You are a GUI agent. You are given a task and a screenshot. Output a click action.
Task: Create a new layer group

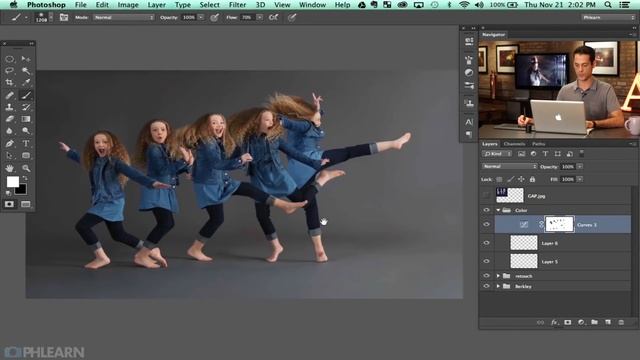tap(594, 322)
